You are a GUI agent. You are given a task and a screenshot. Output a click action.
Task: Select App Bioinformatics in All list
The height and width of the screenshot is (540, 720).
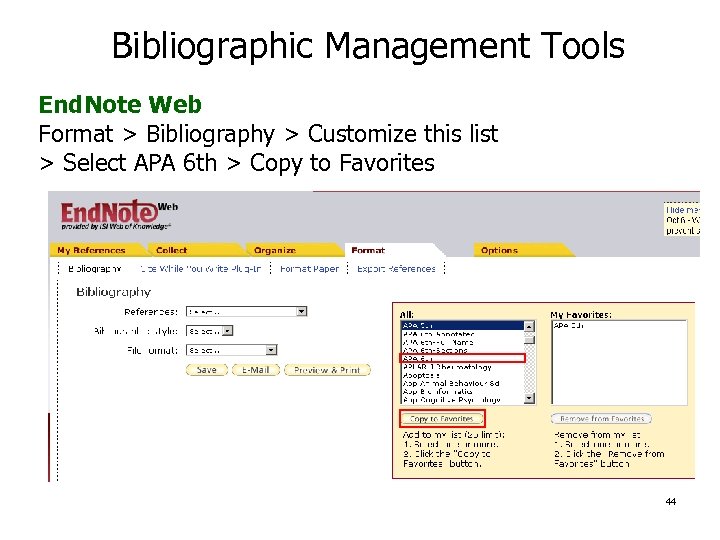[462, 392]
